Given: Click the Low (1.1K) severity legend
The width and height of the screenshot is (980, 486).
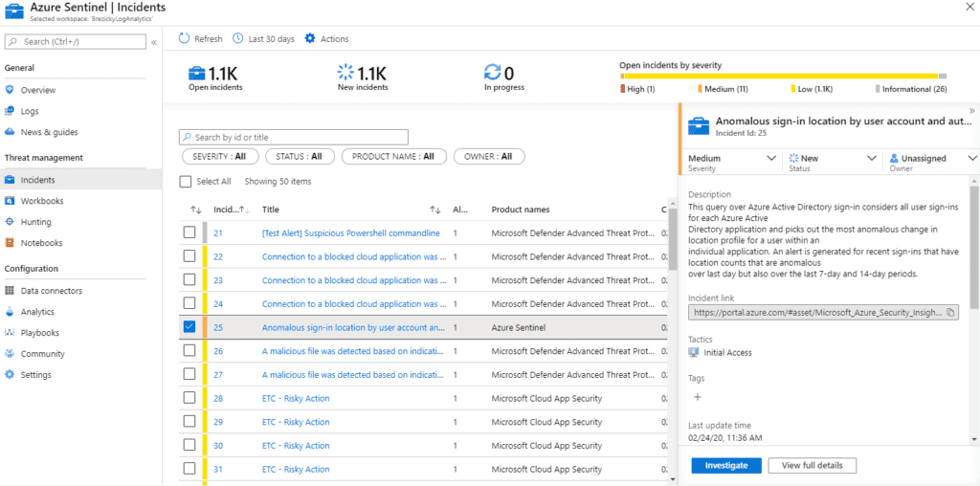Looking at the screenshot, I should click(x=812, y=89).
